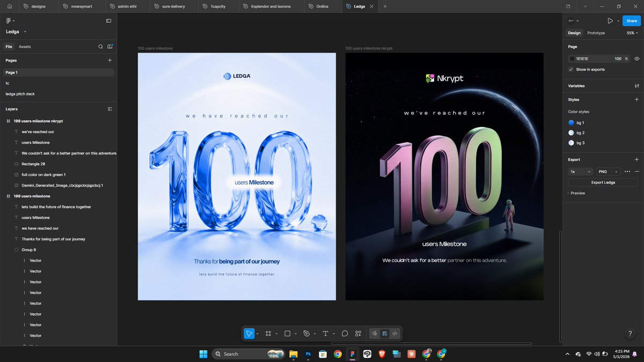Add a new style with plus icon
The width and height of the screenshot is (644, 362).
636,100
